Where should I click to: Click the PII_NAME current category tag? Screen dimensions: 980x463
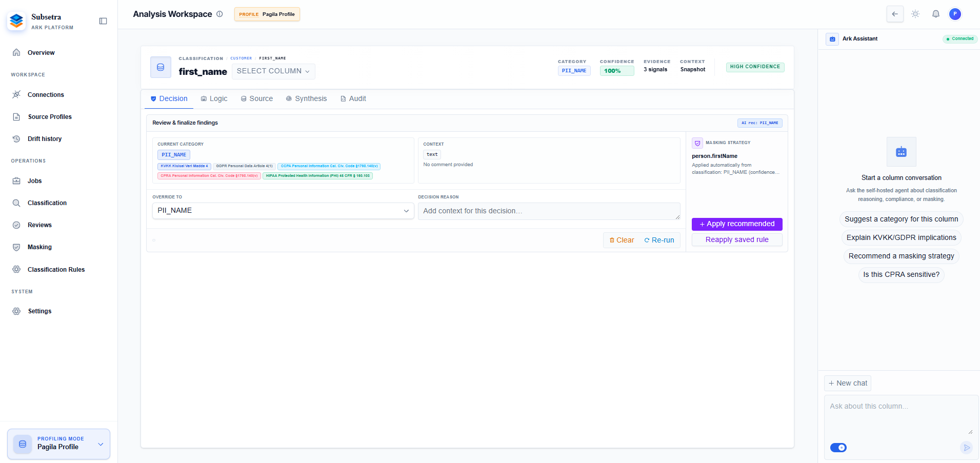(174, 155)
